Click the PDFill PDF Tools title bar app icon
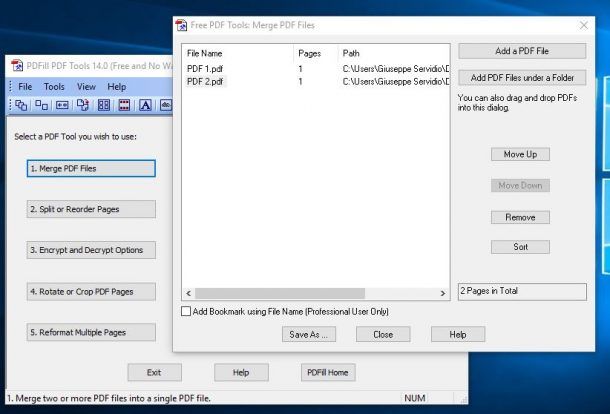 17,66
